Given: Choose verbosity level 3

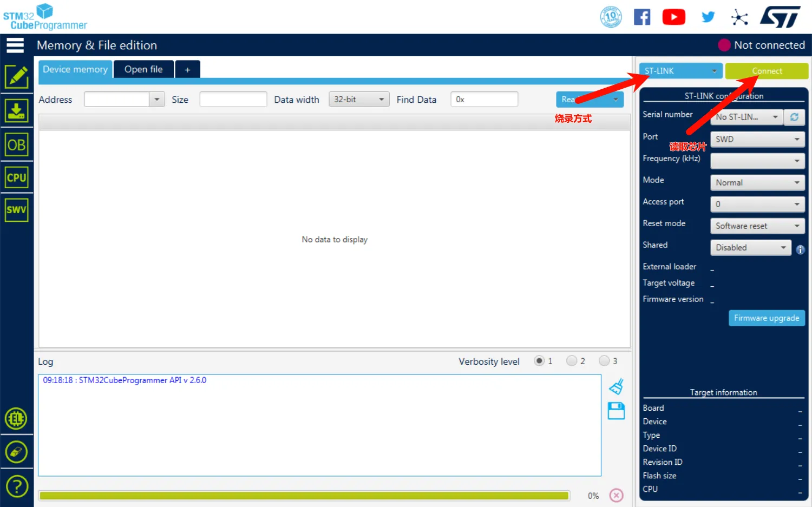Looking at the screenshot, I should point(604,361).
